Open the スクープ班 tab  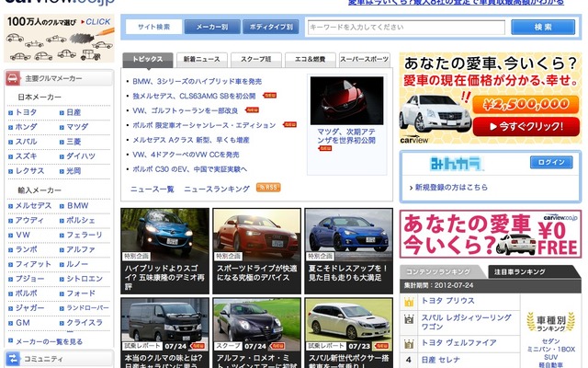coord(256,59)
